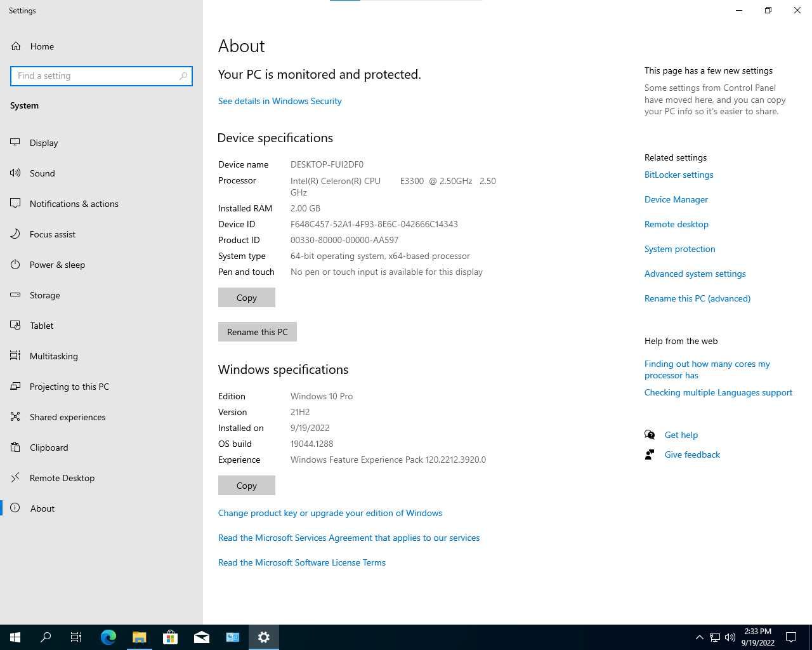Launch Microsoft Edge from taskbar
The height and width of the screenshot is (650, 812).
pyautogui.click(x=108, y=637)
